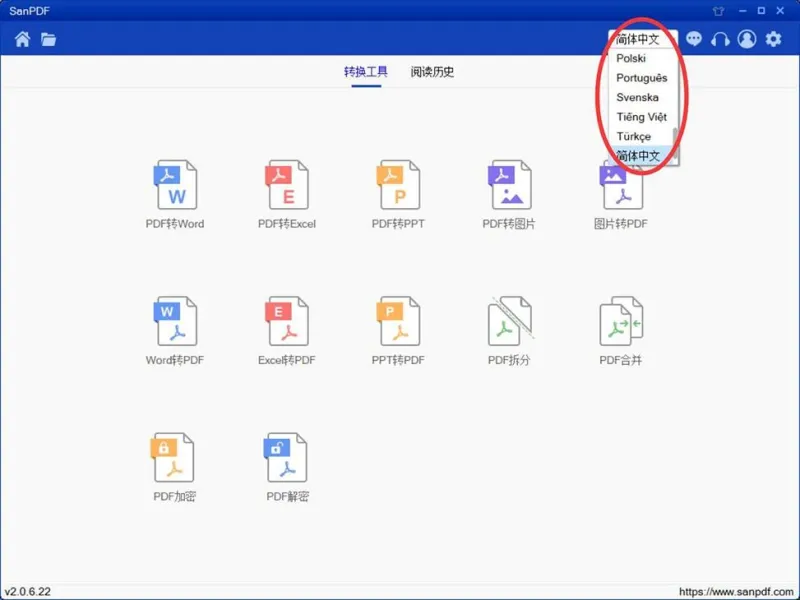800x600 pixels.
Task: Click the SanPDF title text
Action: (29, 11)
